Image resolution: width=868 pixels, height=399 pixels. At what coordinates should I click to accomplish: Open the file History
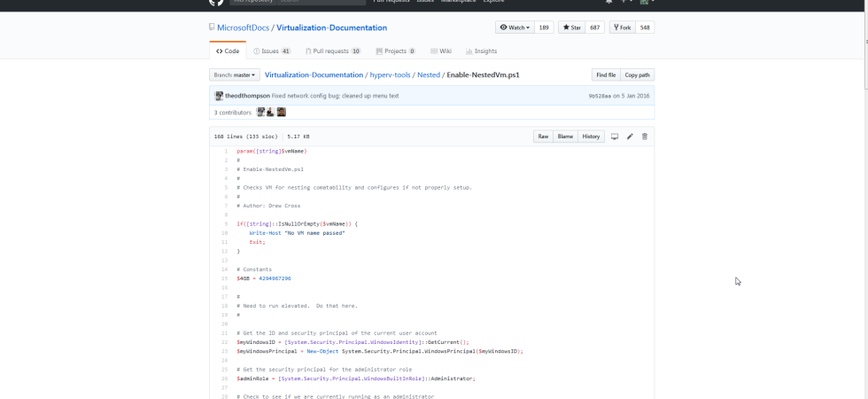pyautogui.click(x=591, y=137)
